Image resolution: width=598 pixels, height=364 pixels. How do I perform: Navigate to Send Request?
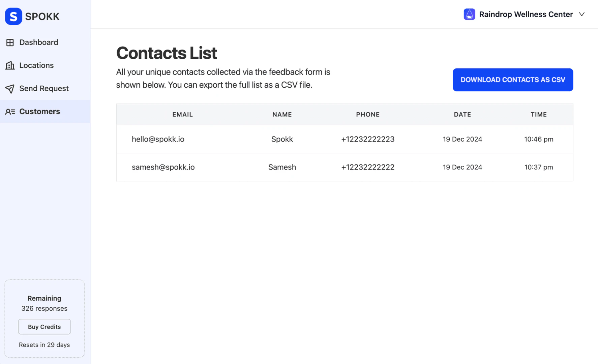tap(44, 89)
